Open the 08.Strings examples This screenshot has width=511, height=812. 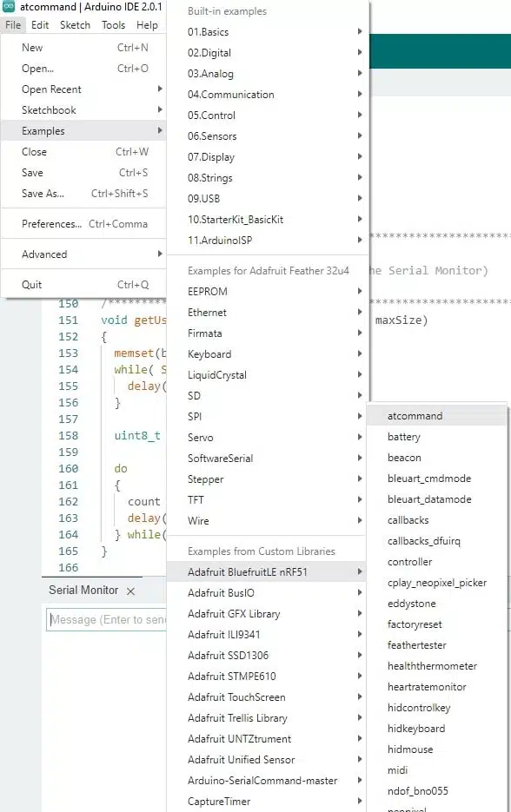point(268,178)
